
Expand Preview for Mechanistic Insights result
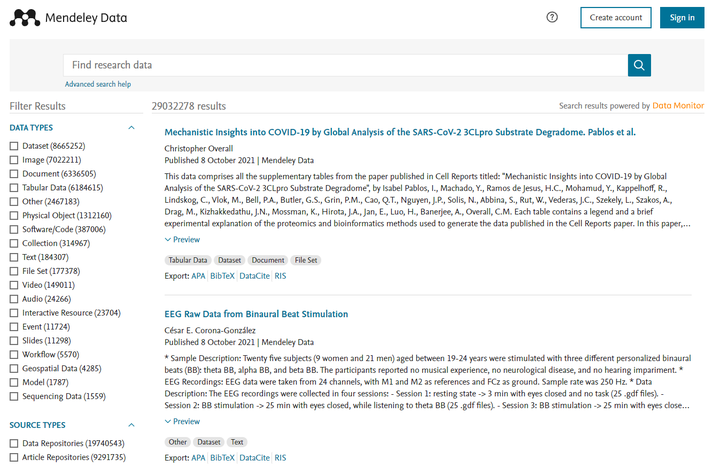point(182,240)
